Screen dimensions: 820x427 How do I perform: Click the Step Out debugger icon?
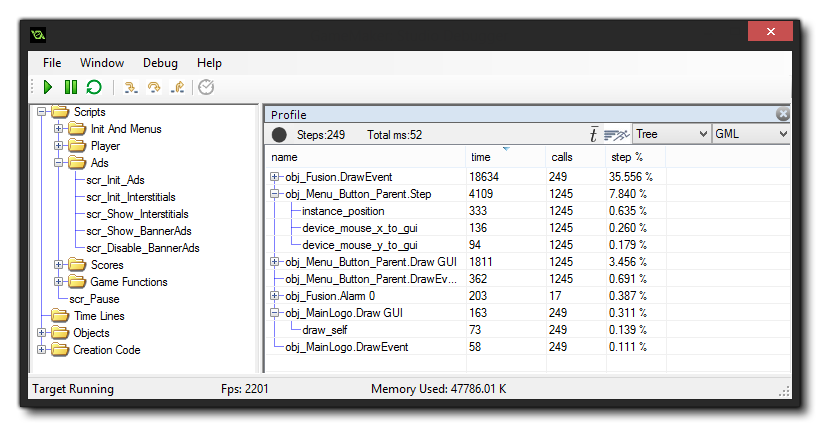click(178, 88)
